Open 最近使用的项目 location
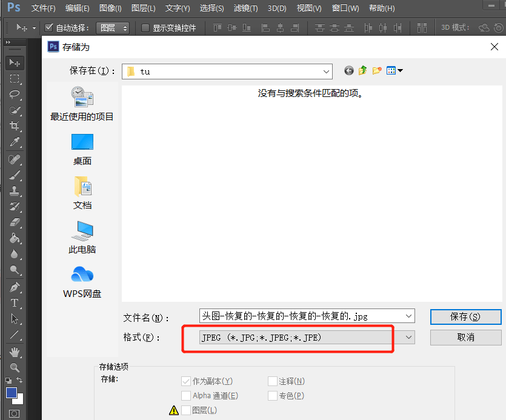The height and width of the screenshot is (420, 506). [x=82, y=104]
